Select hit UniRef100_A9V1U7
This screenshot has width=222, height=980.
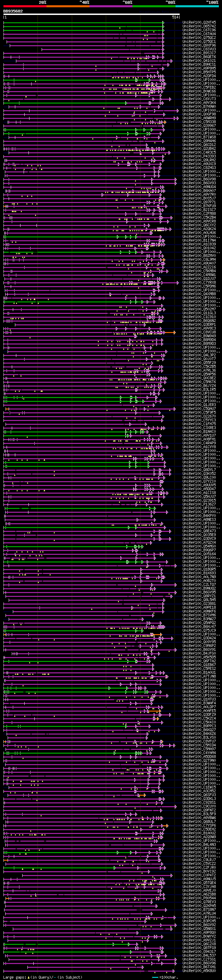(x=199, y=435)
